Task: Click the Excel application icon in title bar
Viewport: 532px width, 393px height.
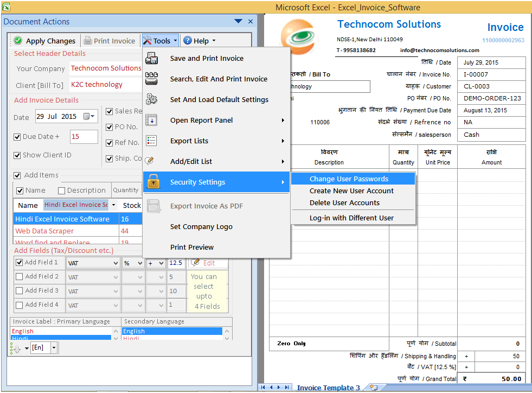Action: click(x=6, y=7)
